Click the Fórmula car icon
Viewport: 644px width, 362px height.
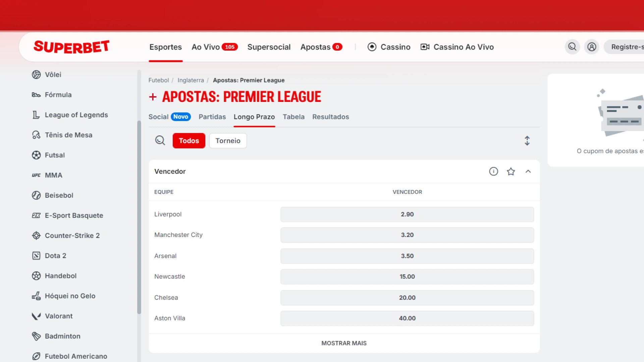click(36, 95)
